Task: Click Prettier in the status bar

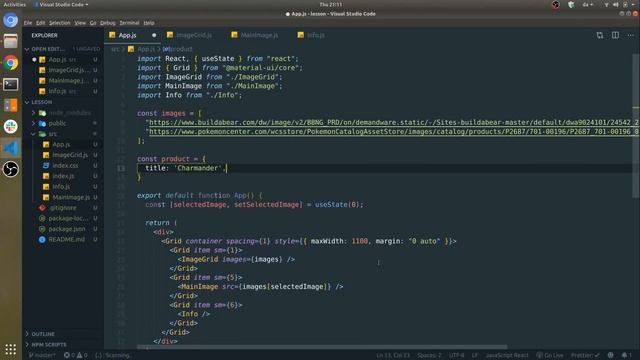Action: click(585, 355)
